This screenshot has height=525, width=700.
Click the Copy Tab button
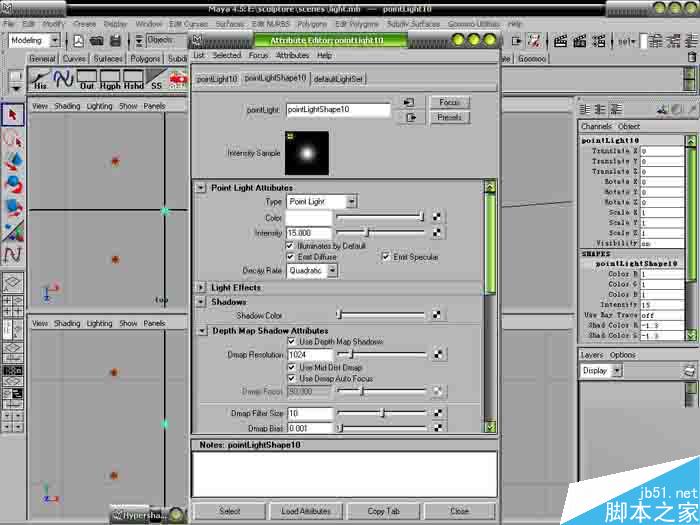(383, 511)
